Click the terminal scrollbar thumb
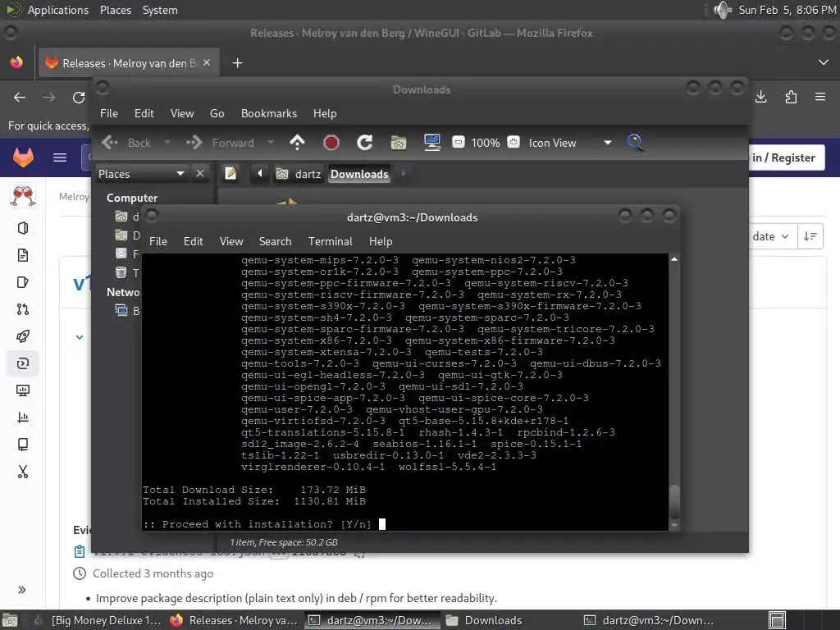This screenshot has height=630, width=840. [x=674, y=502]
